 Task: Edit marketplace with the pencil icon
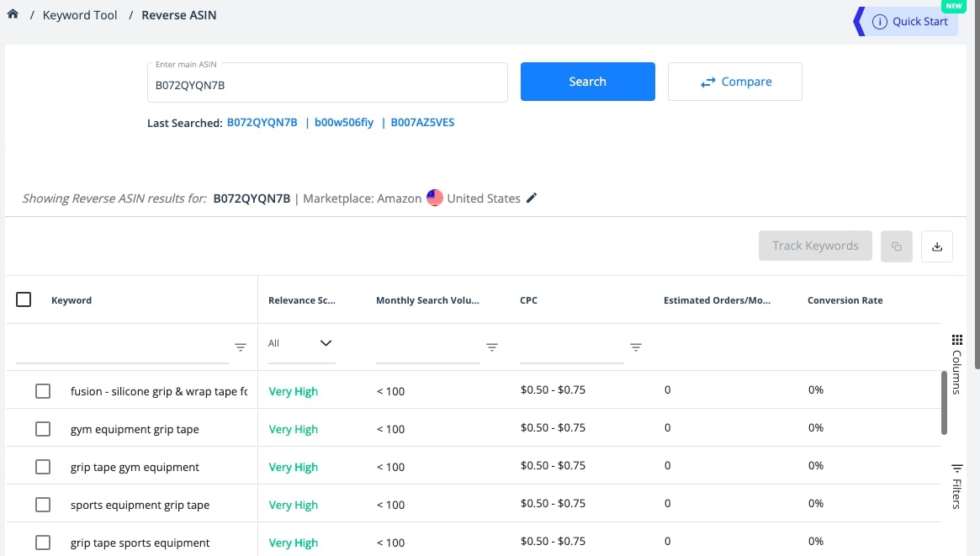532,198
